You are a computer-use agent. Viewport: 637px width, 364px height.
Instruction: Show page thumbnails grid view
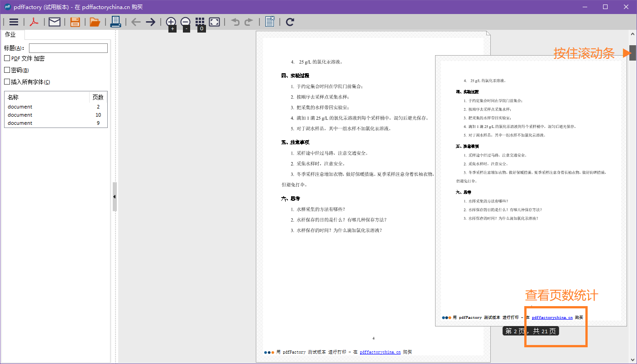coord(200,22)
